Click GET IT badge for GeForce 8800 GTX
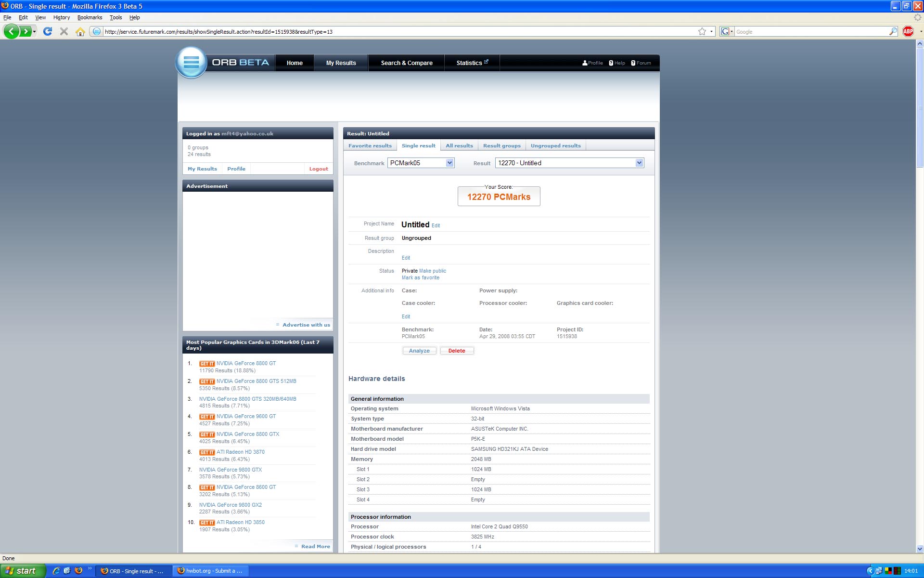 [x=207, y=434]
